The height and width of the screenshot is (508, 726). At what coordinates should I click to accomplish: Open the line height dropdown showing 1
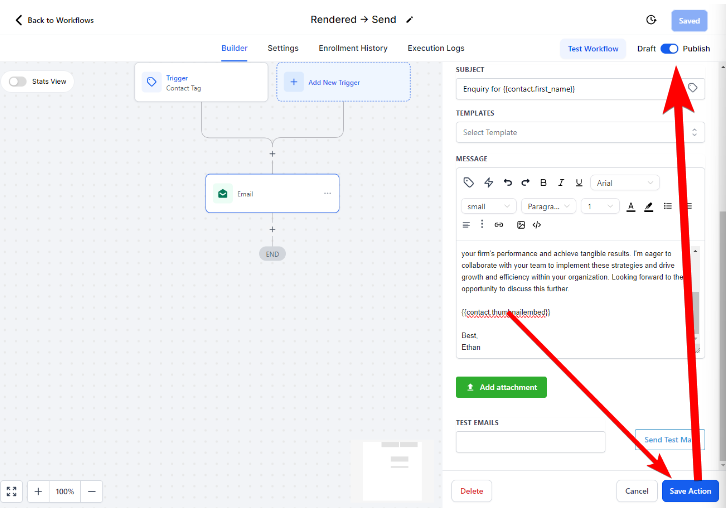point(600,206)
